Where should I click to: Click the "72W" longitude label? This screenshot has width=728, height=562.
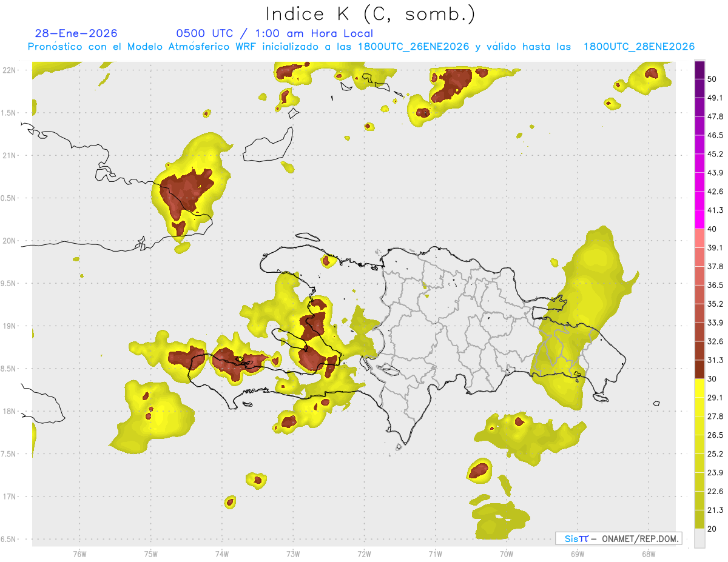tap(364, 554)
